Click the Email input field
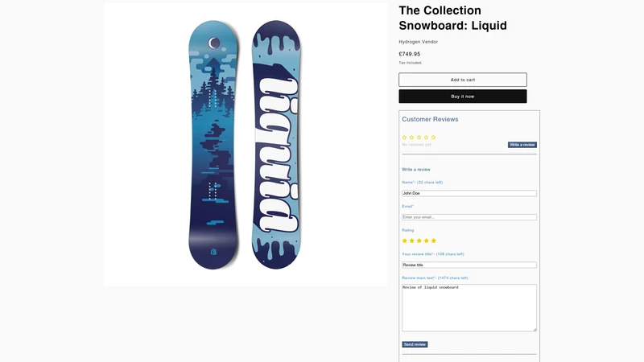 [x=469, y=217]
